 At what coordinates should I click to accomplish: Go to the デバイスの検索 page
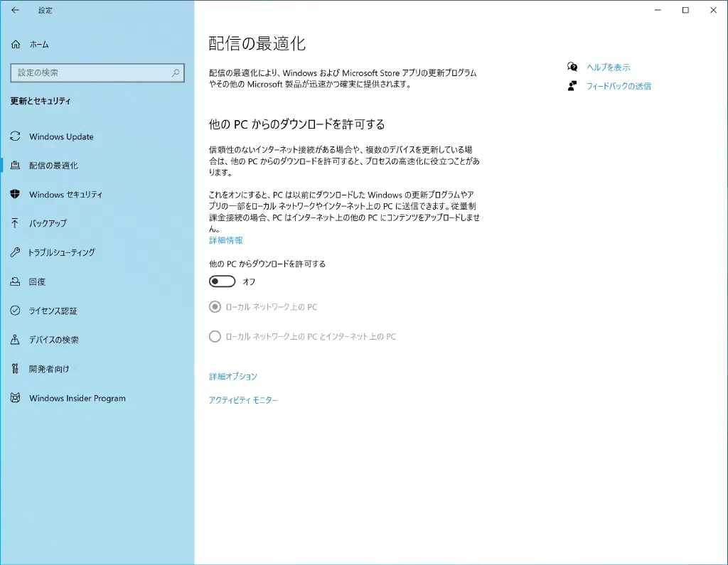coord(53,340)
